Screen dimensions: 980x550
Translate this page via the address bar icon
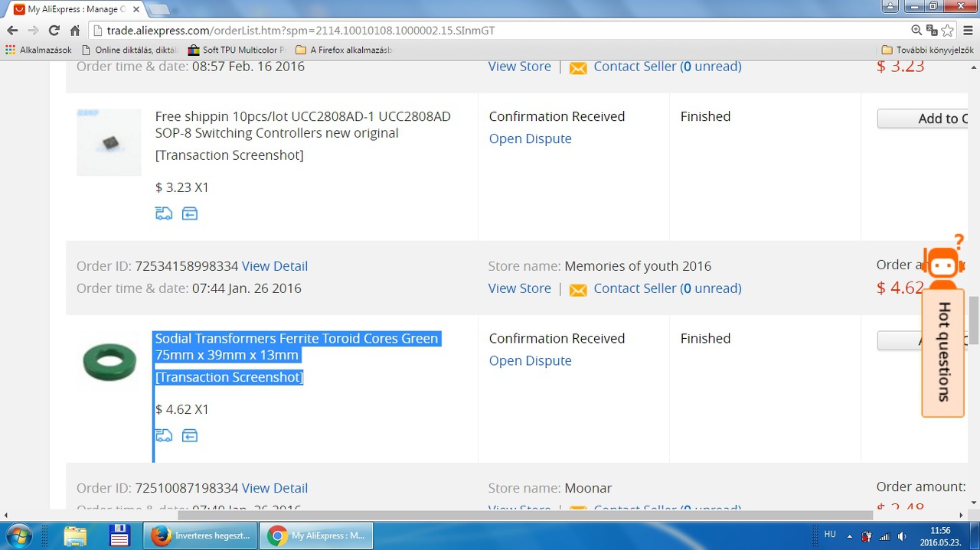coord(932,31)
